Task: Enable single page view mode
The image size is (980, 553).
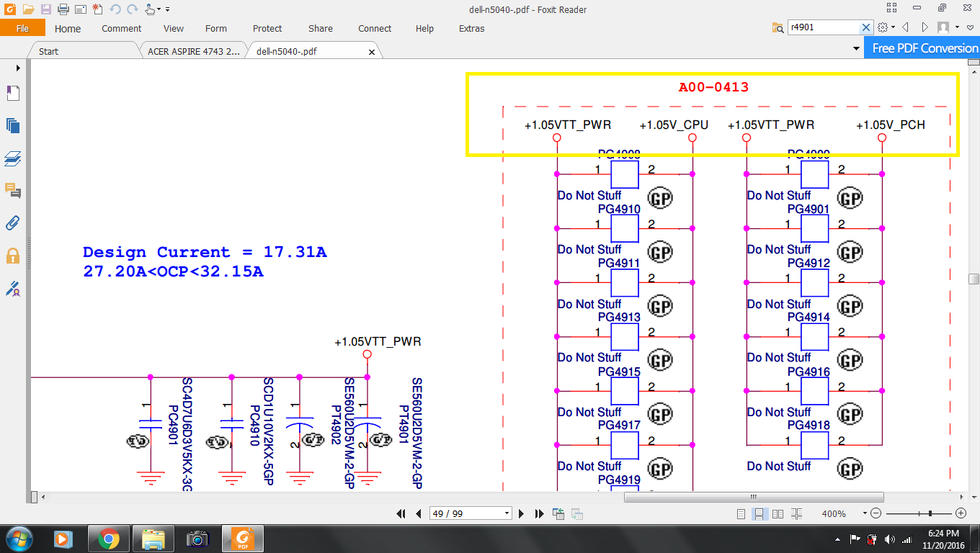Action: click(x=741, y=513)
